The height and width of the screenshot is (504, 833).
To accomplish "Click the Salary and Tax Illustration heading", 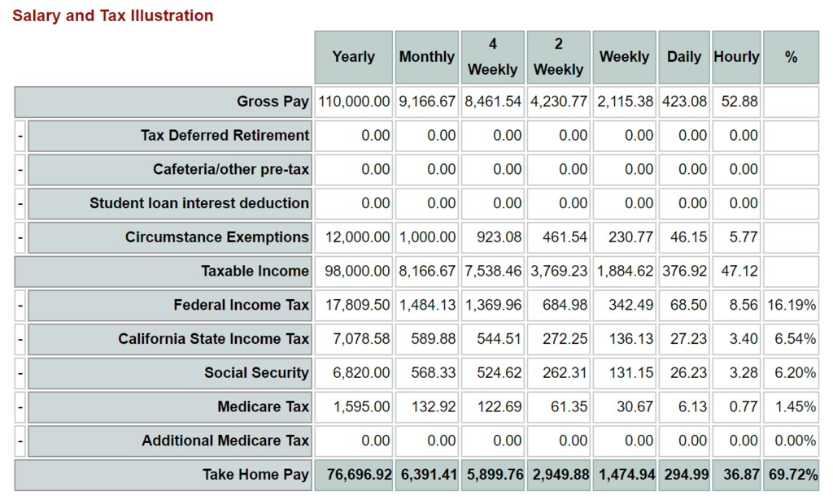I will tap(113, 16).
